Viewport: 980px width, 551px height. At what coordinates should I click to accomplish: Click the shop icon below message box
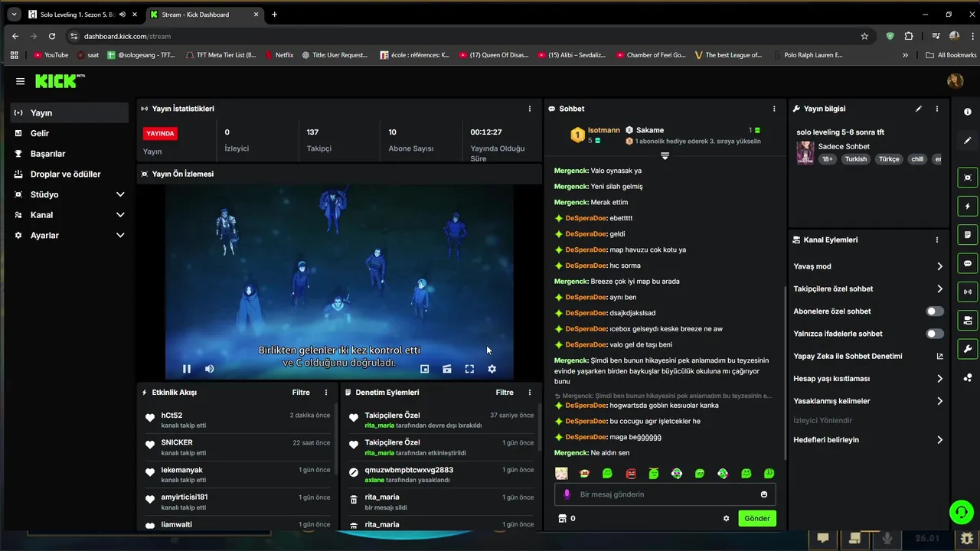click(x=562, y=518)
